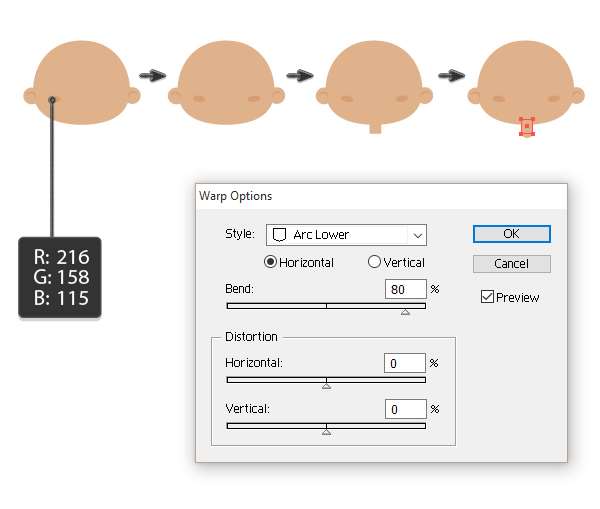Click the Arc Lower style icon

pyautogui.click(x=279, y=235)
